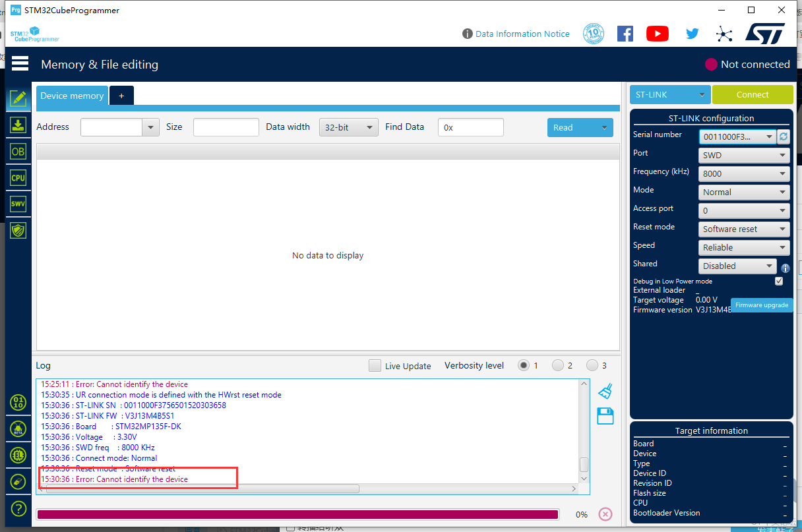Open the Frequency 8000 dropdown

point(744,174)
